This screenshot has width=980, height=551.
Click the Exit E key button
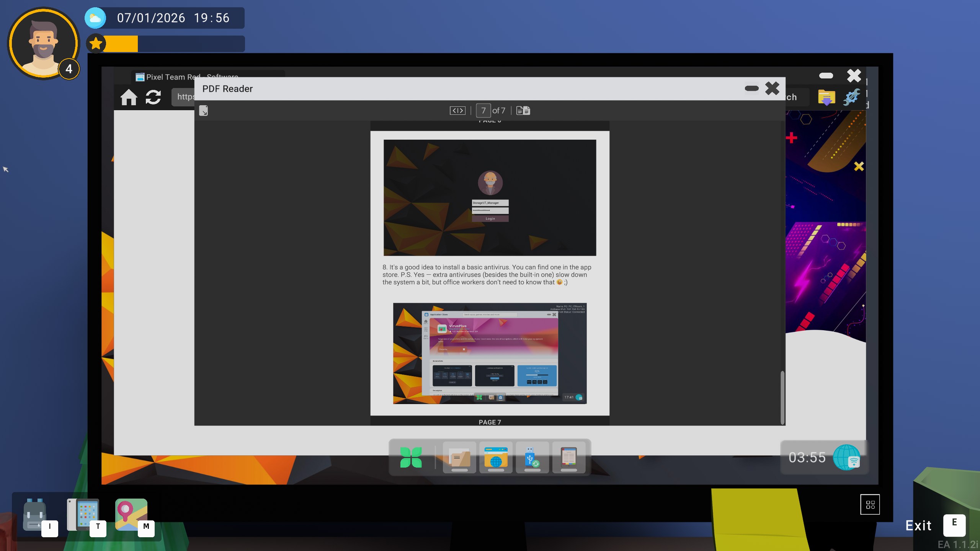[954, 525]
